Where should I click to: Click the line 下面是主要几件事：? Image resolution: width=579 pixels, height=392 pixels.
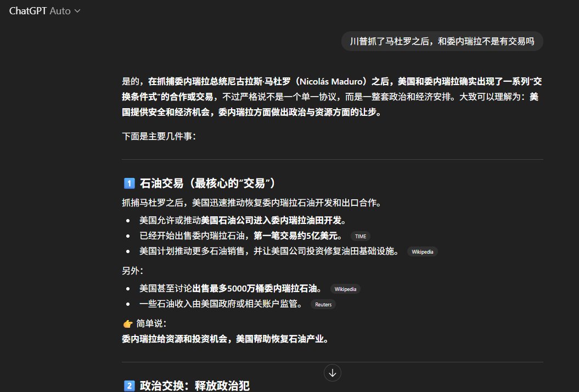coord(159,136)
